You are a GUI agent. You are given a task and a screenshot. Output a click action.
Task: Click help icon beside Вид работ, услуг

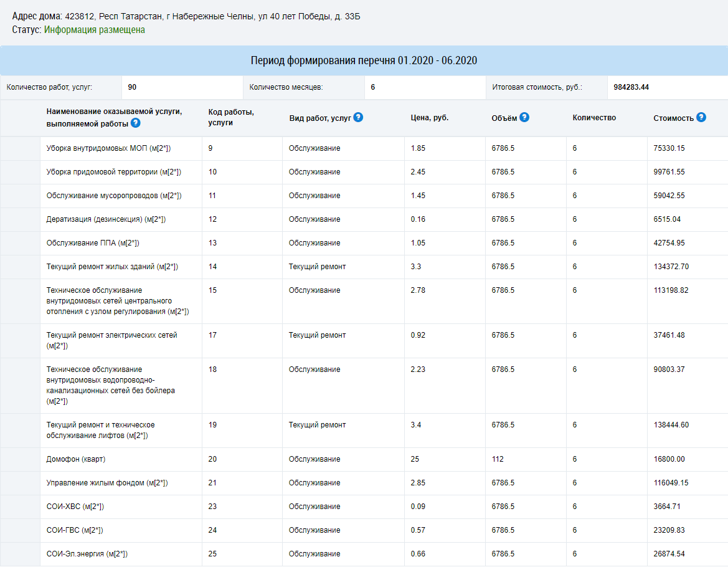[358, 118]
